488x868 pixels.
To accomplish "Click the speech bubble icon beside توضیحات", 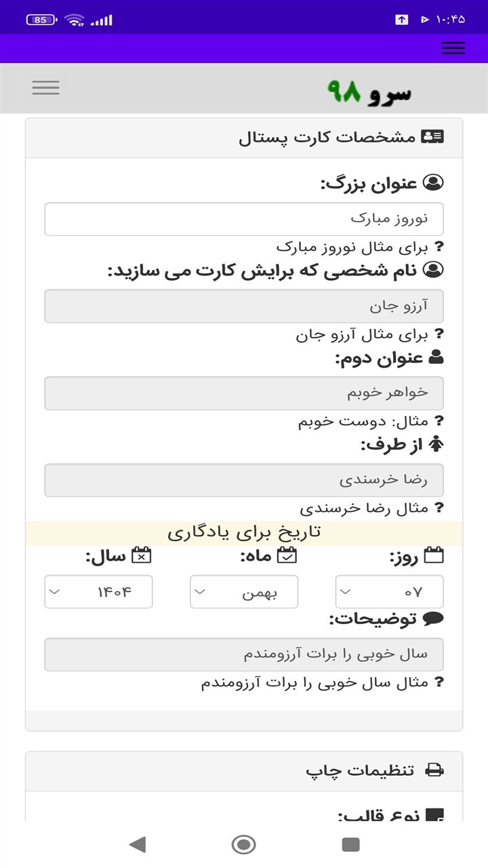I will pyautogui.click(x=433, y=618).
